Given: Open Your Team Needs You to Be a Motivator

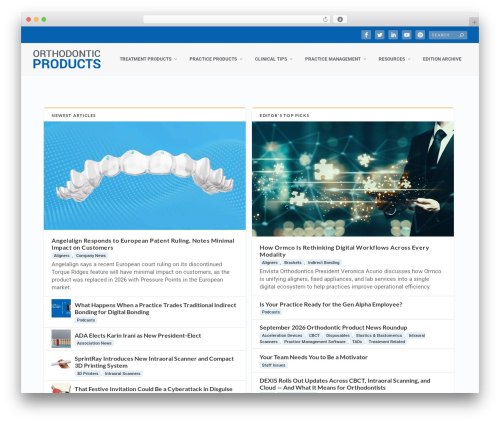Looking at the screenshot, I should (313, 357).
